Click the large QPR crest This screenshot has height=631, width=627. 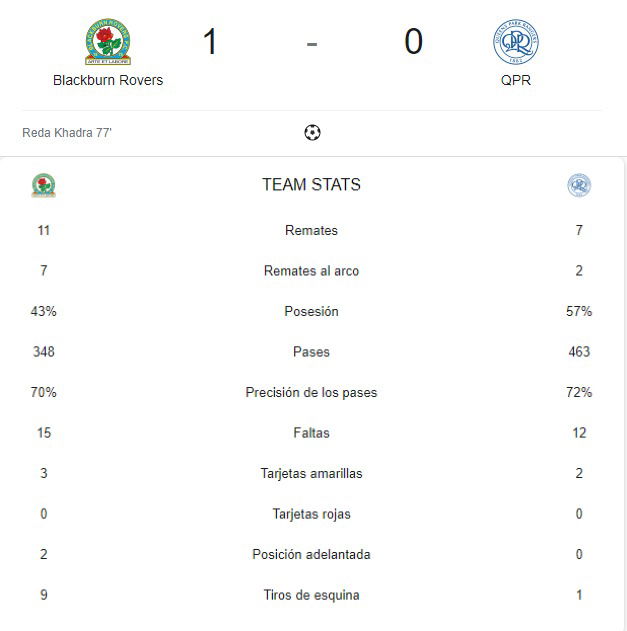coord(516,42)
